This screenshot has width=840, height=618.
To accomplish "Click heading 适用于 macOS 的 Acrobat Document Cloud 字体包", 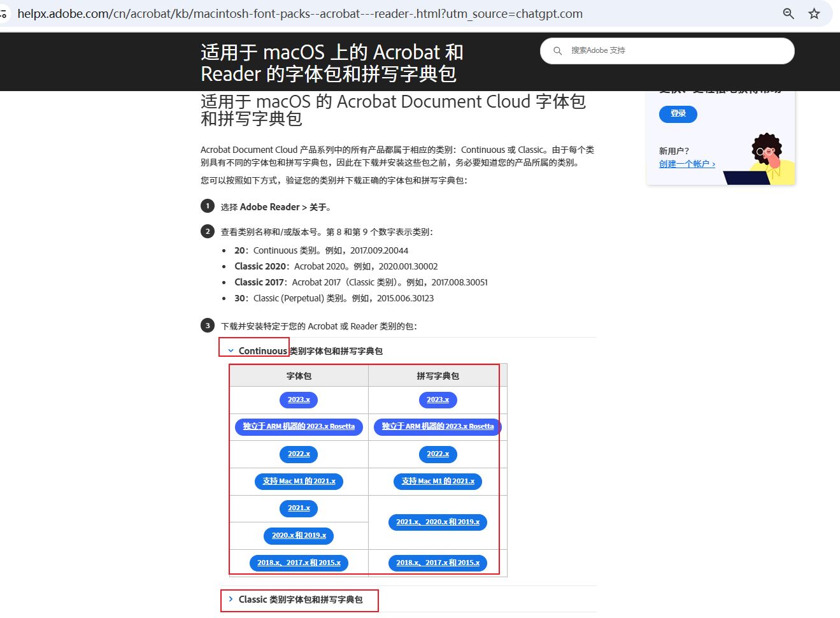I will [x=393, y=110].
